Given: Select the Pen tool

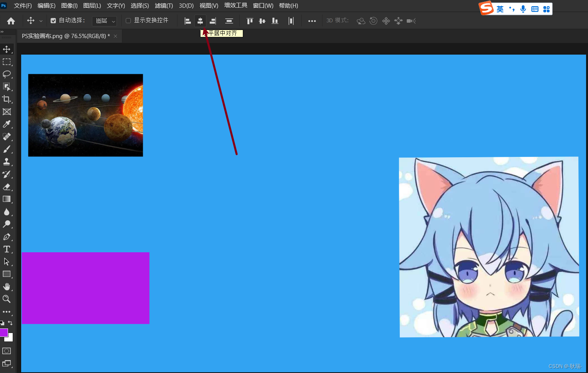Looking at the screenshot, I should pyautogui.click(x=7, y=237).
